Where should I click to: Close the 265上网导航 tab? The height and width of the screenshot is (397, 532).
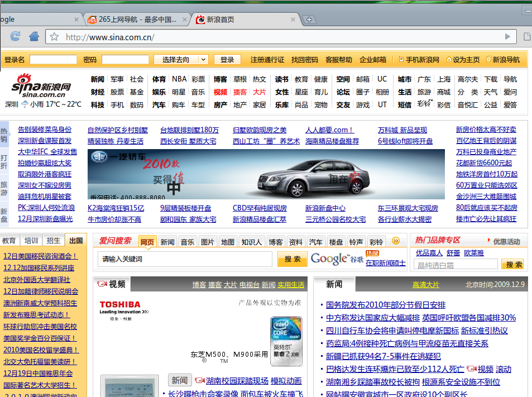tap(185, 20)
